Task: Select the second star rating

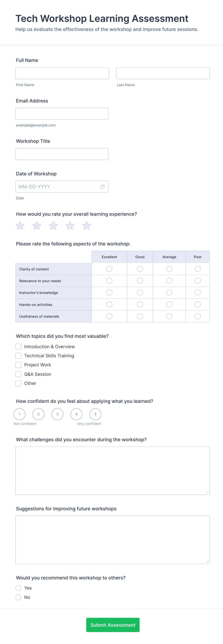Action: tap(37, 226)
